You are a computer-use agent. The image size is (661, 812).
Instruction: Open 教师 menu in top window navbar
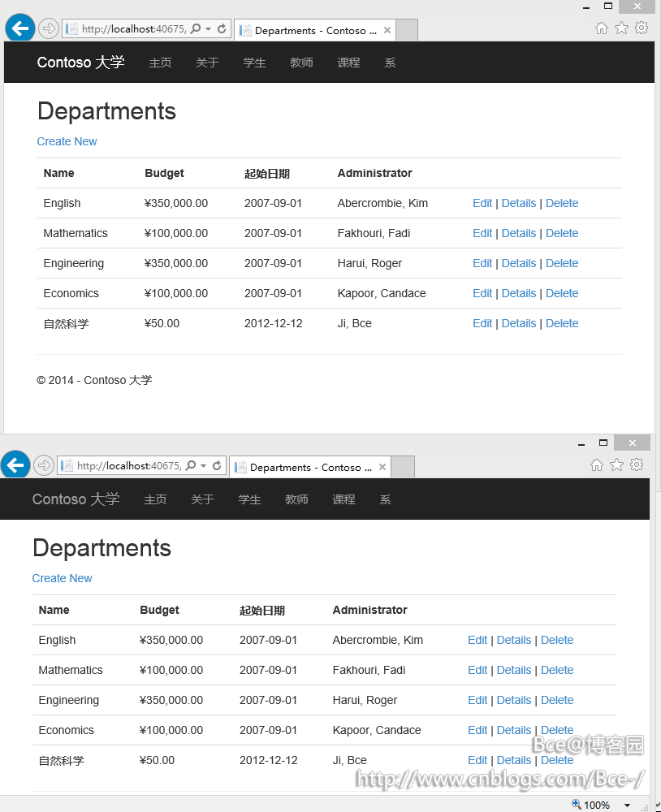(301, 63)
